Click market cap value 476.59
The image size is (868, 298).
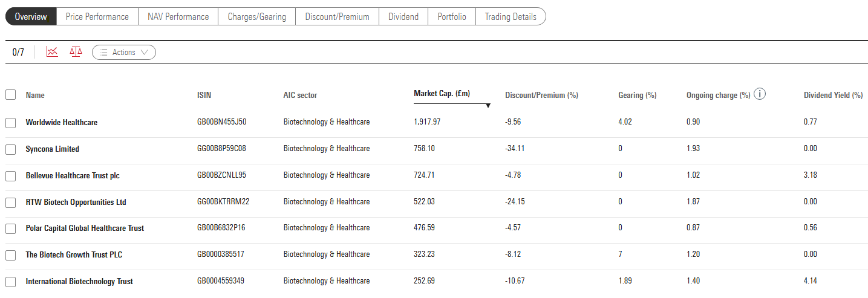coord(424,227)
